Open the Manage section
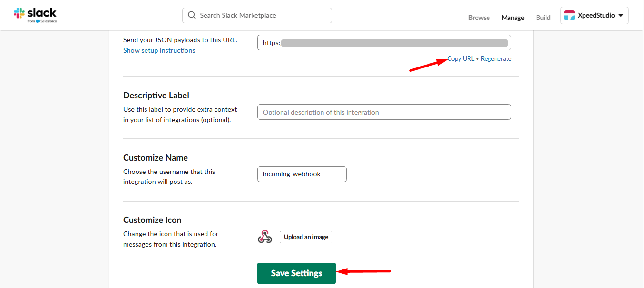This screenshot has height=288, width=644. (512, 18)
